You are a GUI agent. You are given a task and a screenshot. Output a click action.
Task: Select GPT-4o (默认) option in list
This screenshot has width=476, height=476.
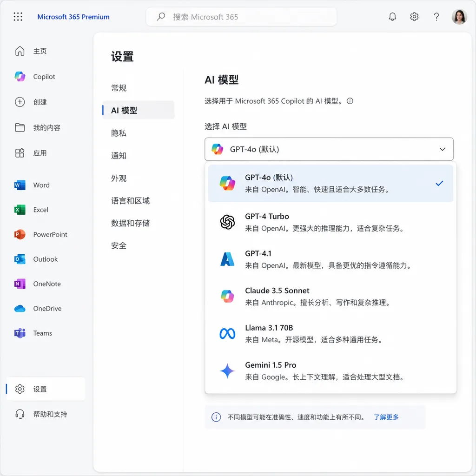[331, 183]
